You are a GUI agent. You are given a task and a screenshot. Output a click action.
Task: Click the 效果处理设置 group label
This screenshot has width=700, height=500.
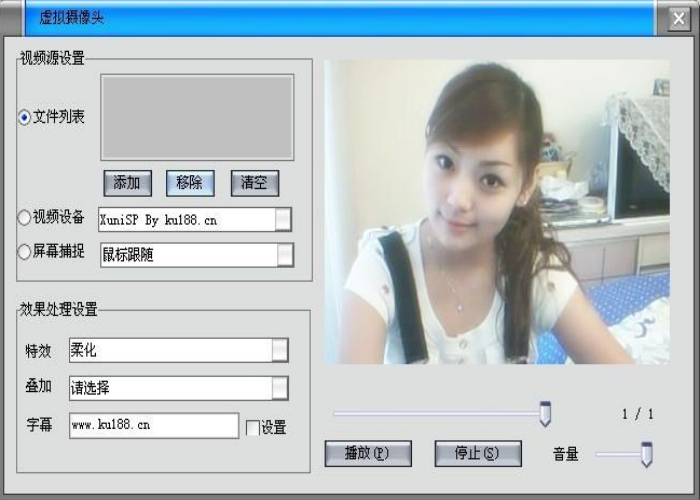pyautogui.click(x=58, y=309)
